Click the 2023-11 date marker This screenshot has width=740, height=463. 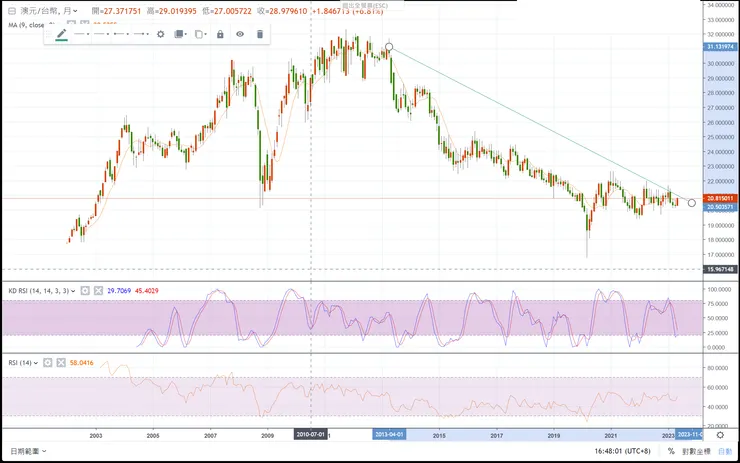pyautogui.click(x=689, y=435)
